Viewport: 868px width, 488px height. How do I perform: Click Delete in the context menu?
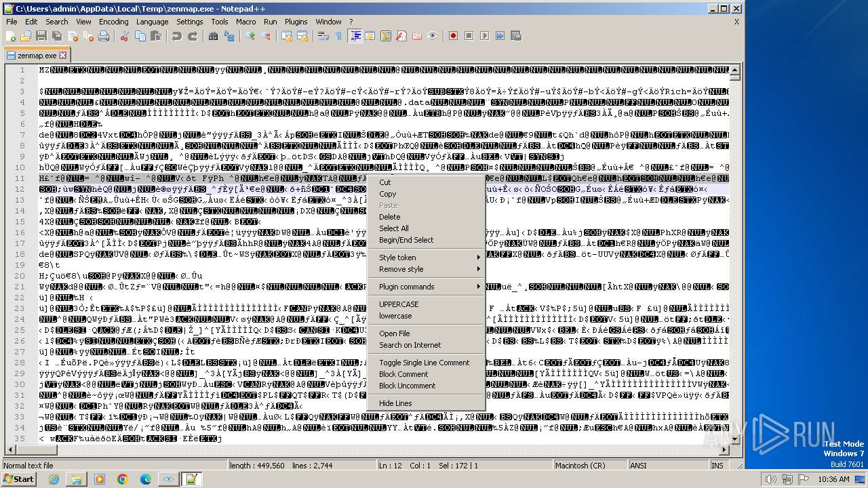click(427, 217)
